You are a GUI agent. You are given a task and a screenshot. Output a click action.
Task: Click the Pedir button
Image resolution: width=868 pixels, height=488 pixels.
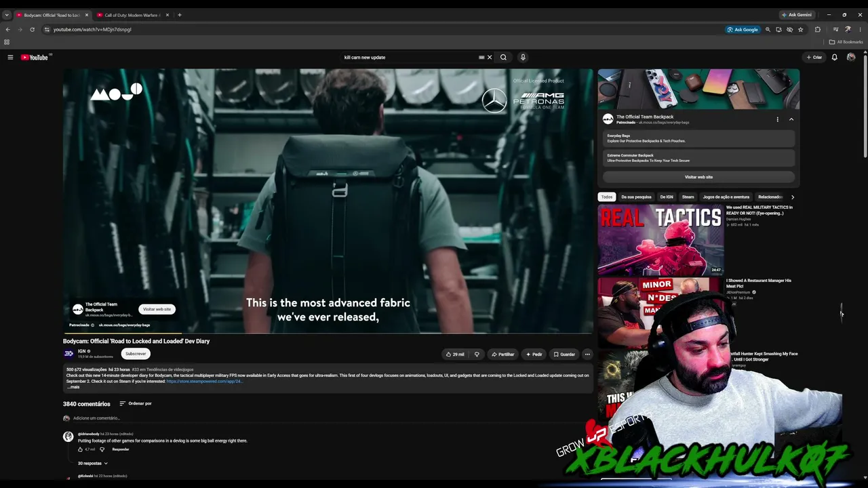pos(534,354)
